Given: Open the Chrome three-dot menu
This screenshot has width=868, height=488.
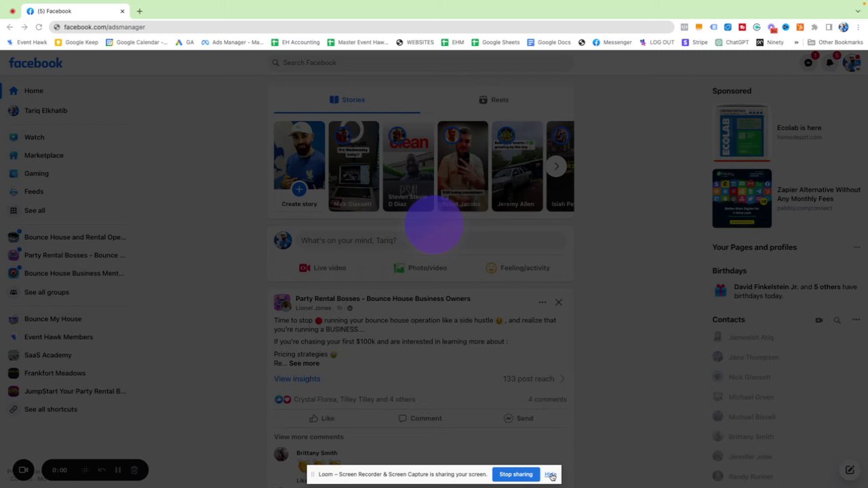Looking at the screenshot, I should pos(858,27).
